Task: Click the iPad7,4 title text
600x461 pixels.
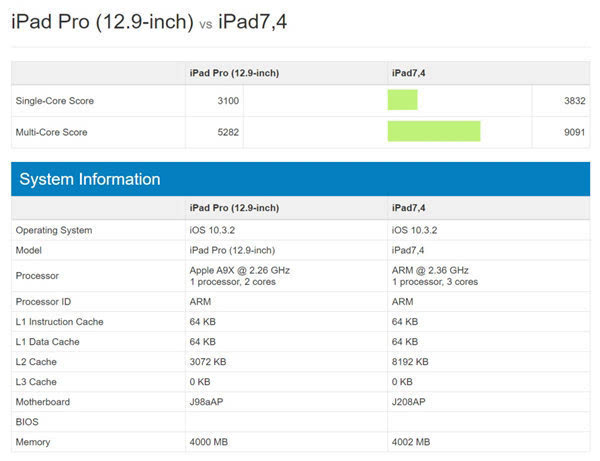Action: point(253,21)
